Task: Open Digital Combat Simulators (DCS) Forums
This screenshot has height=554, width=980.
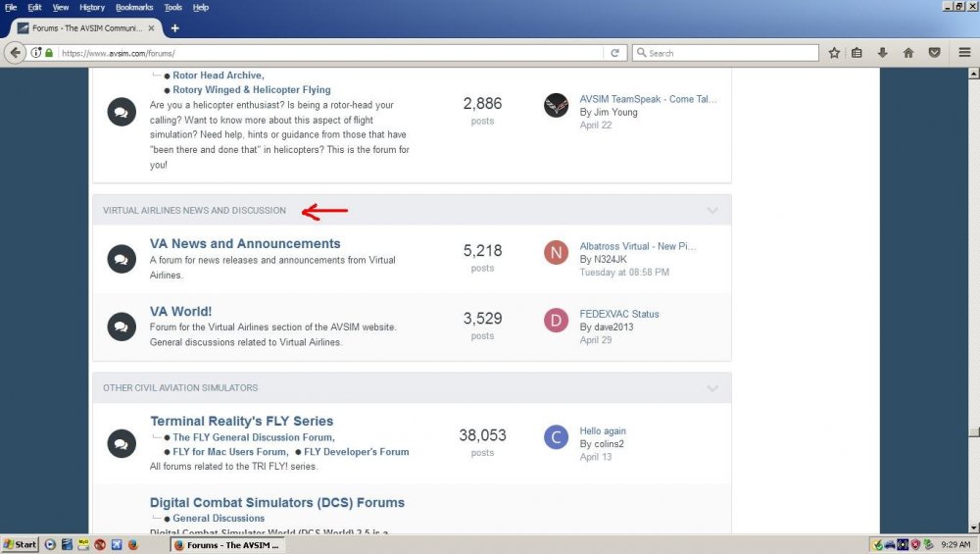Action: [277, 503]
